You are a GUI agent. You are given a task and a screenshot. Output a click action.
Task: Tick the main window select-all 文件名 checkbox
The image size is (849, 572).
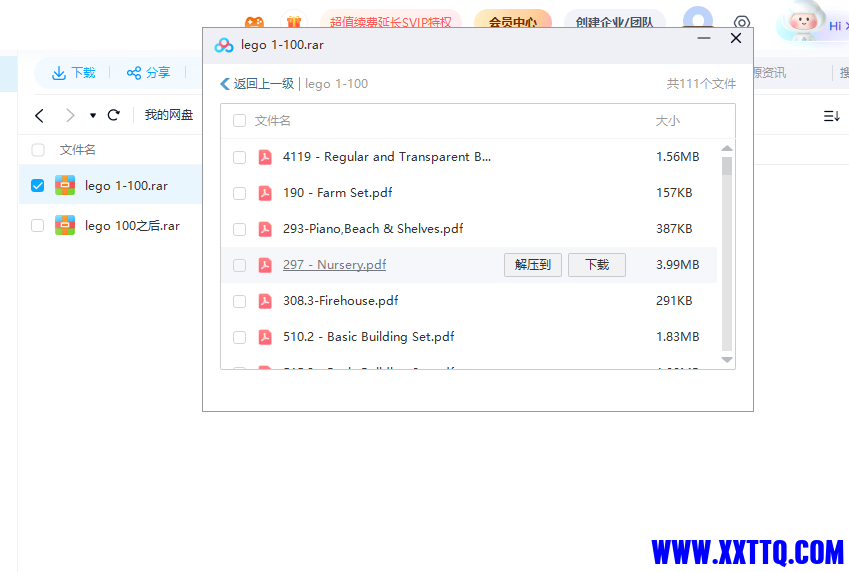coord(38,150)
